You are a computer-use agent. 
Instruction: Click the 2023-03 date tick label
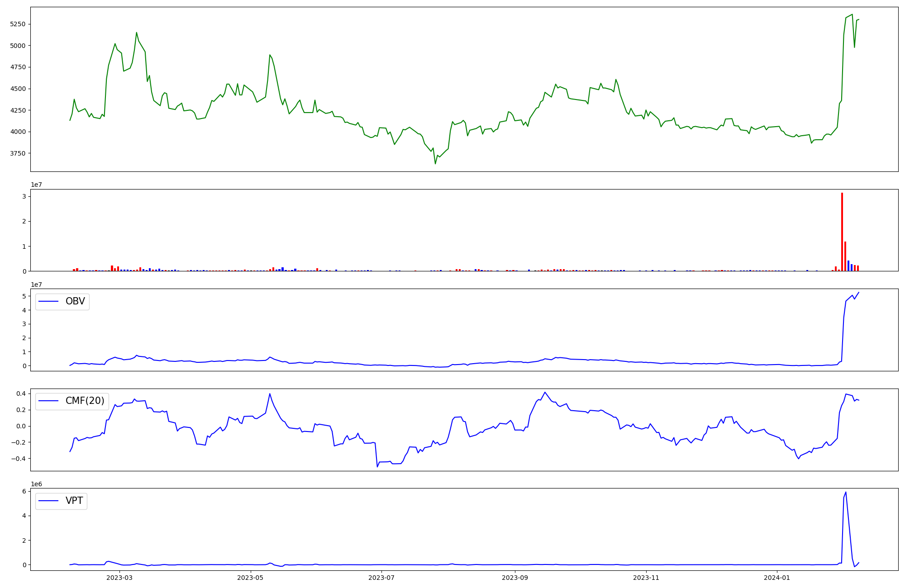click(x=119, y=578)
